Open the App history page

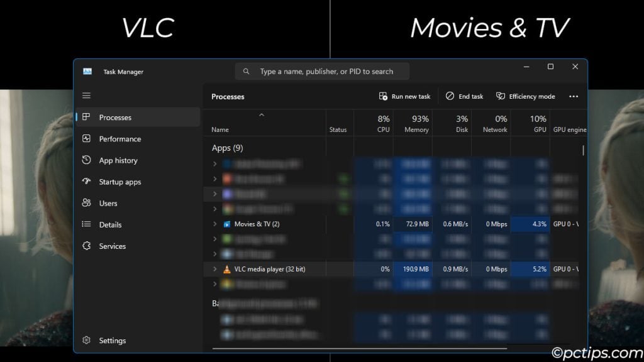(138, 160)
